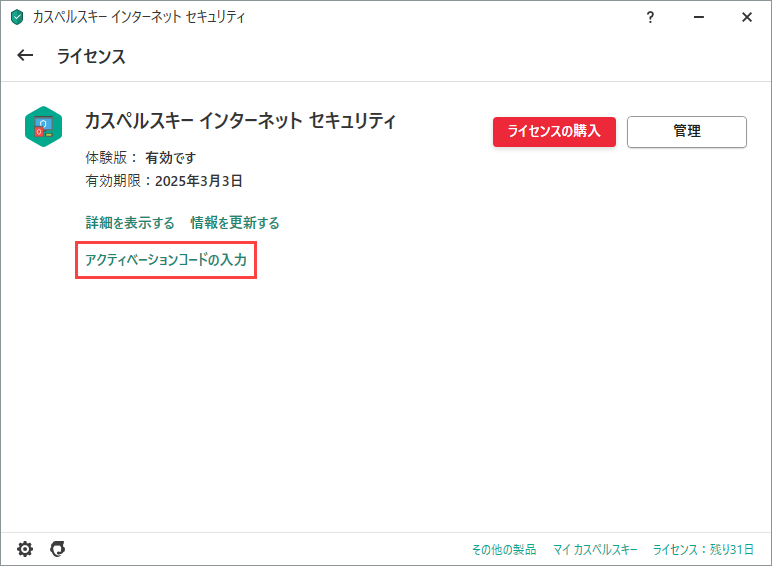772x566 pixels.
Task: Open settings via the gear icon
Action: (x=25, y=549)
